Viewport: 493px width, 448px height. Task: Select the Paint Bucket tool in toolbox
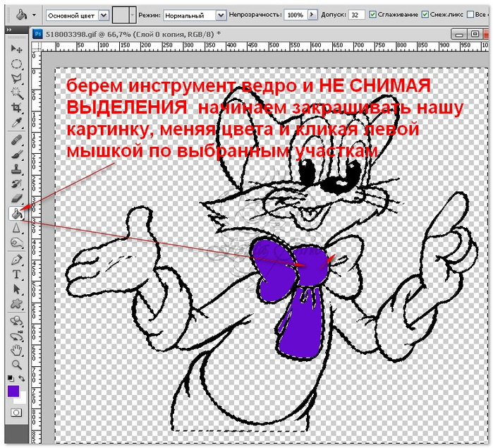16,214
